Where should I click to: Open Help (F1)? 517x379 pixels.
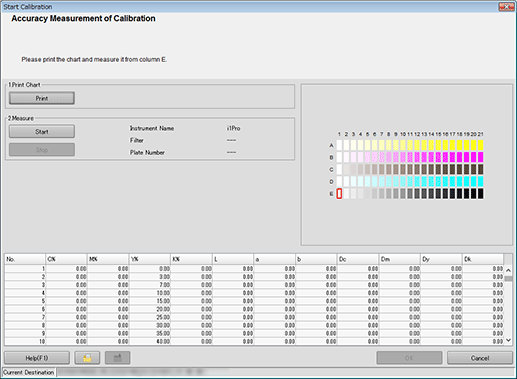37,358
